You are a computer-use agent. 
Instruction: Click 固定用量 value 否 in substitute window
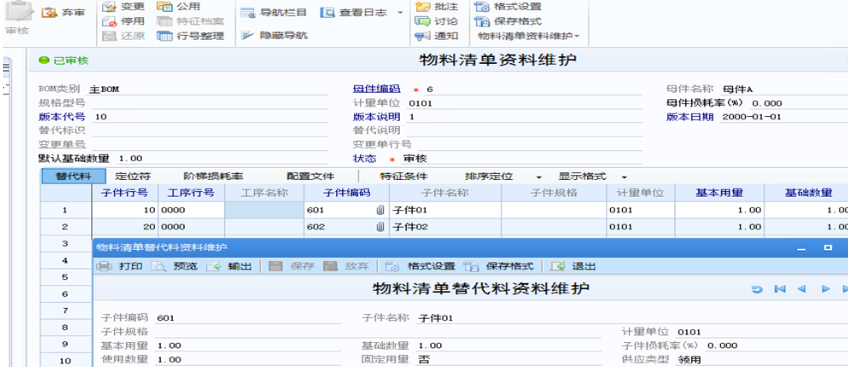[425, 359]
